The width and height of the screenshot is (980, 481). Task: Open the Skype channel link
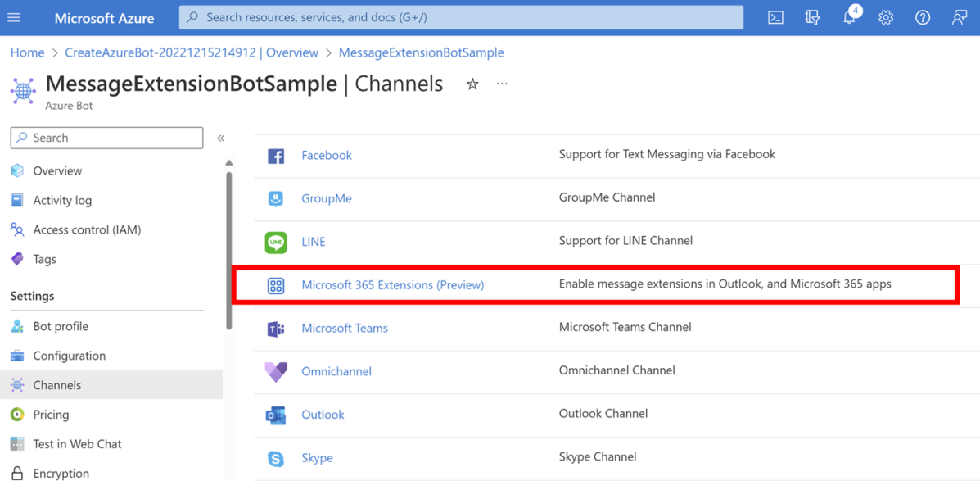tap(317, 458)
